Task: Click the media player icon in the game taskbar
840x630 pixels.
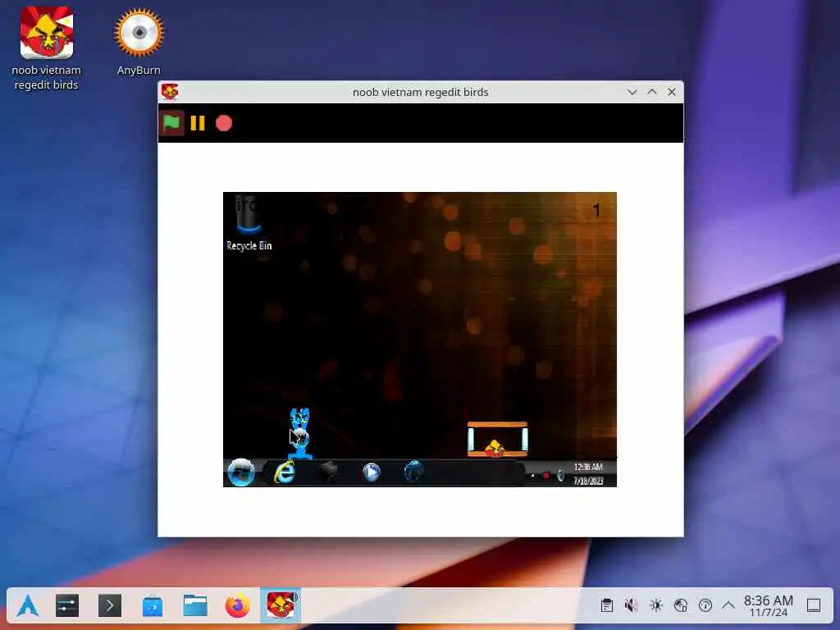Action: (x=372, y=472)
